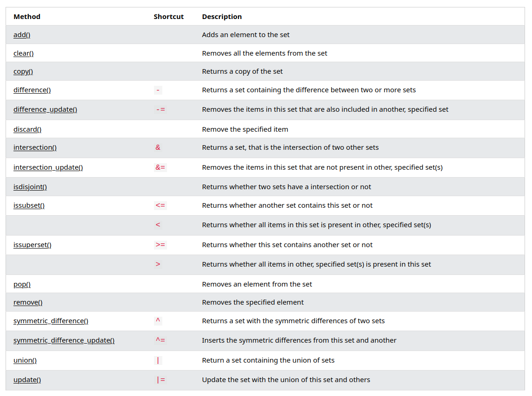Open the isdisjoint() link
Screen dimensions: 532x396
(30, 187)
